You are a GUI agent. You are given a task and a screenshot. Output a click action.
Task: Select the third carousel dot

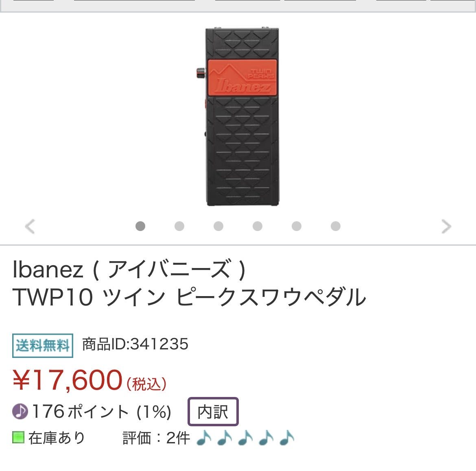(218, 226)
